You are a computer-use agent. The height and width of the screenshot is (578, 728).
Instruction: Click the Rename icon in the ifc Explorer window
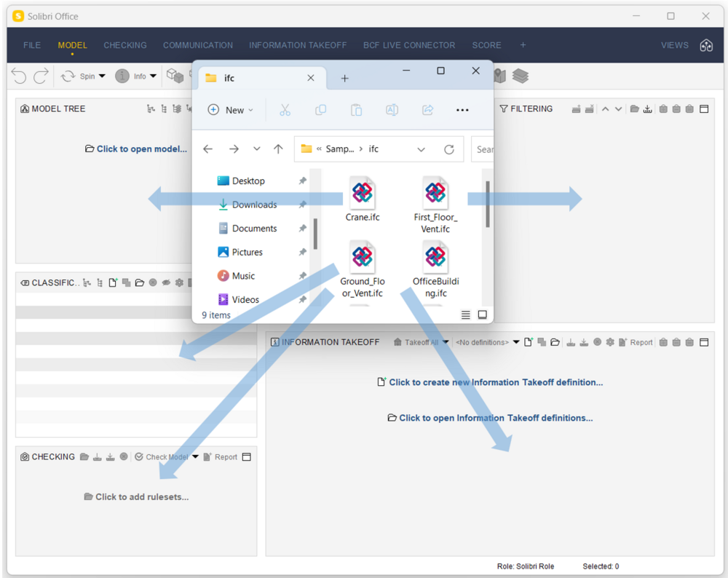tap(392, 110)
